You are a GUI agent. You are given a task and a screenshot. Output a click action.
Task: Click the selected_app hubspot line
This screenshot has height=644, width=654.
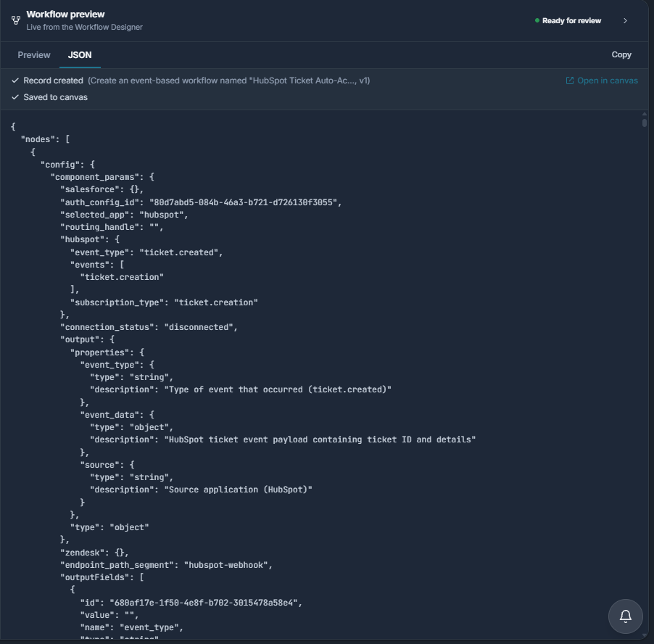tap(124, 215)
